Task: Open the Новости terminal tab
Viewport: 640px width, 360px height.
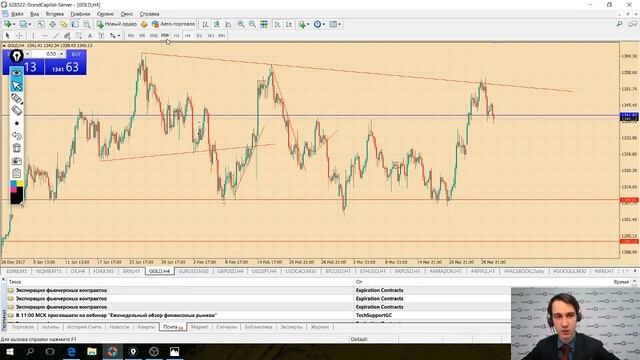Action: 119,327
